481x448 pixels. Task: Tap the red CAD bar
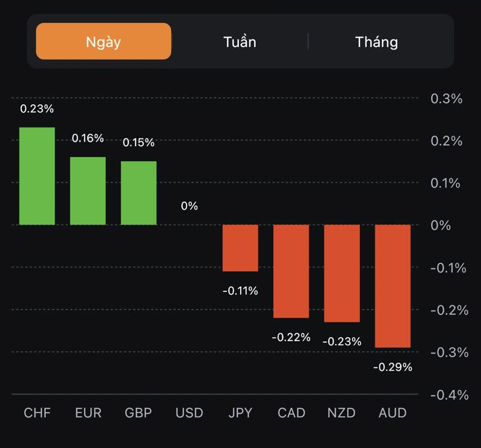tap(291, 271)
